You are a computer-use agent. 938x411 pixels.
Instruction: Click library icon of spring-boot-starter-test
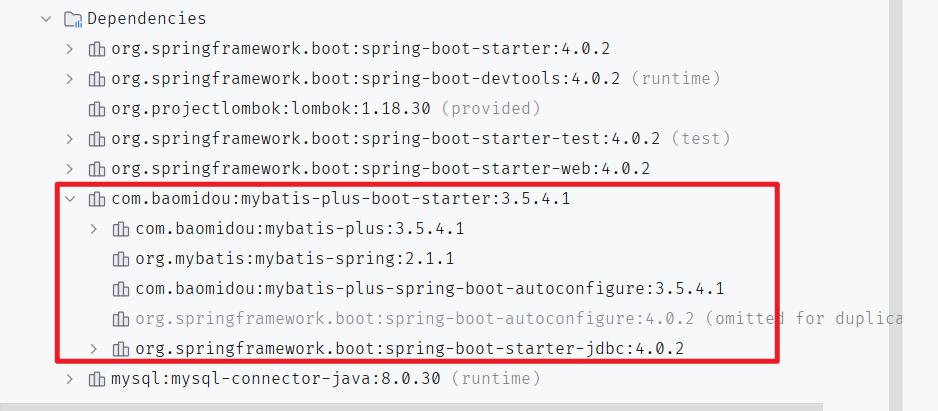point(96,139)
